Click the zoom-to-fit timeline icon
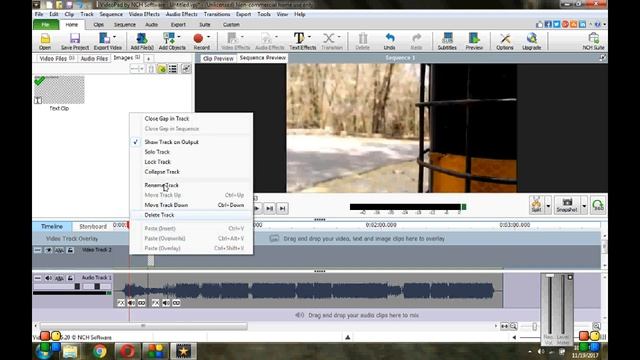The height and width of the screenshot is (360, 640). [x=504, y=326]
